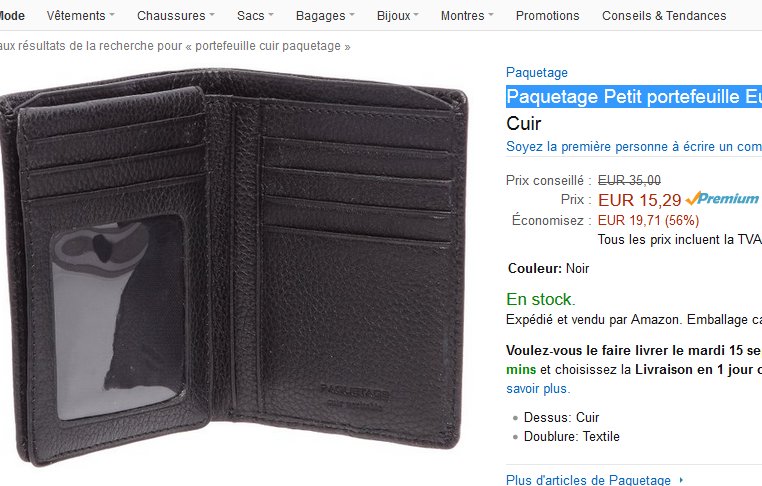Click the highlighted product title
The height and width of the screenshot is (486, 762).
coord(634,97)
